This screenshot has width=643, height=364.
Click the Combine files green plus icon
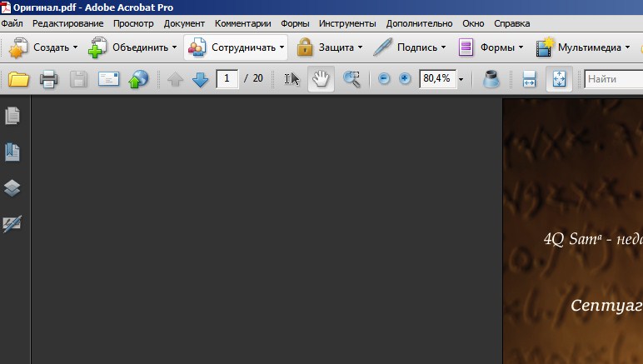[x=97, y=47]
